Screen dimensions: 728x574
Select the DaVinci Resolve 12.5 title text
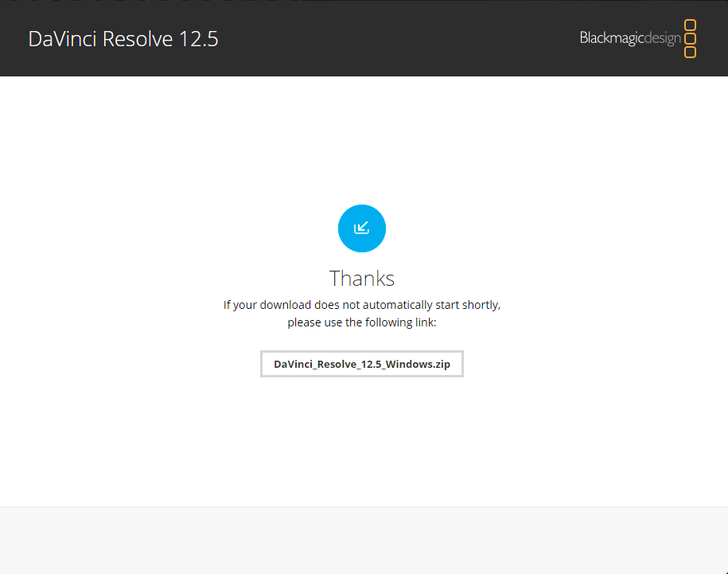(123, 39)
